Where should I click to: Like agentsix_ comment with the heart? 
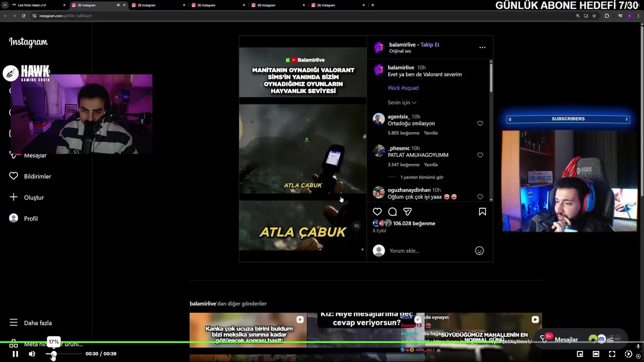[x=480, y=123]
